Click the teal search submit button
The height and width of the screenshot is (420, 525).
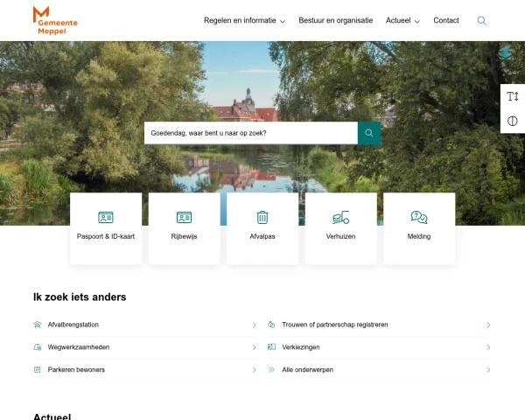click(369, 133)
